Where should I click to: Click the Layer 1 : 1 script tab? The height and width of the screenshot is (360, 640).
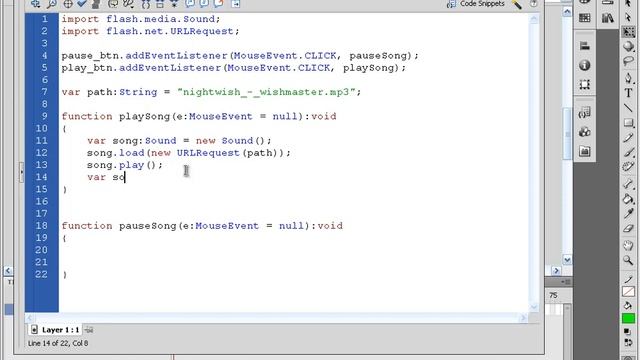pos(56,330)
